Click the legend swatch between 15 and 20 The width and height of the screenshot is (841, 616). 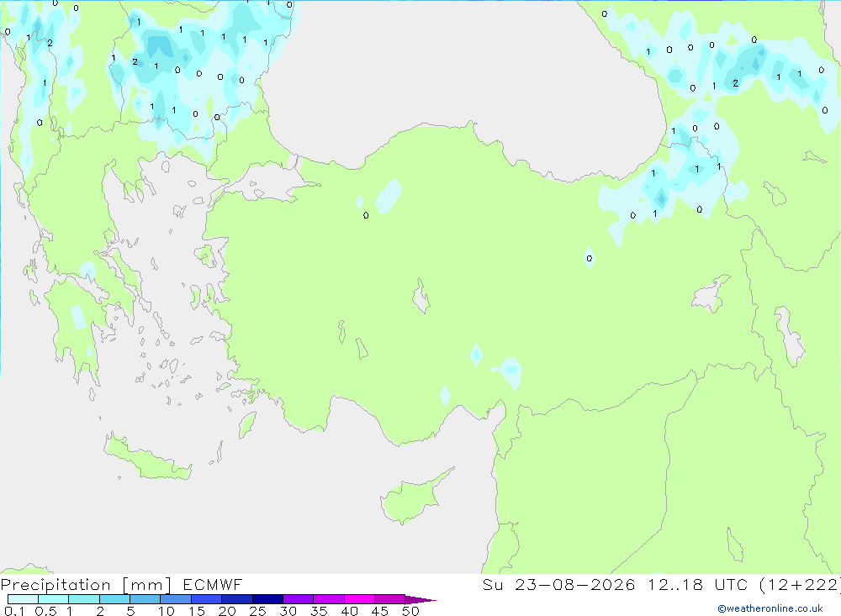tap(207, 599)
